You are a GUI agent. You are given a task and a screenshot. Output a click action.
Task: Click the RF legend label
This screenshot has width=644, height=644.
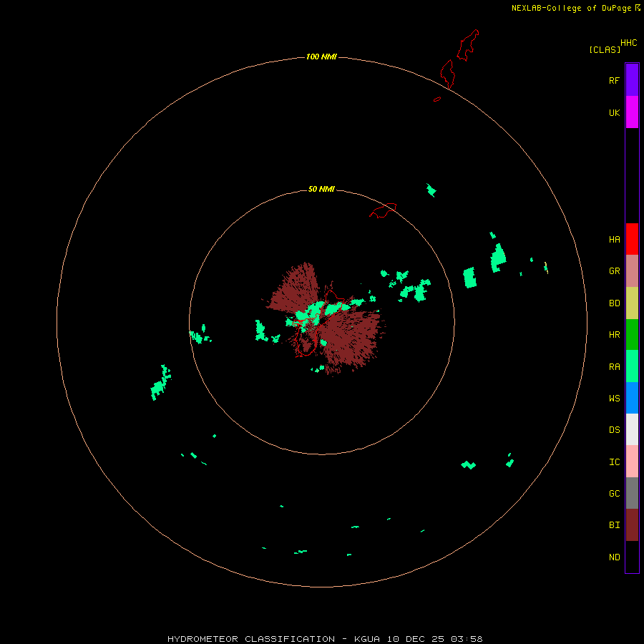point(614,80)
